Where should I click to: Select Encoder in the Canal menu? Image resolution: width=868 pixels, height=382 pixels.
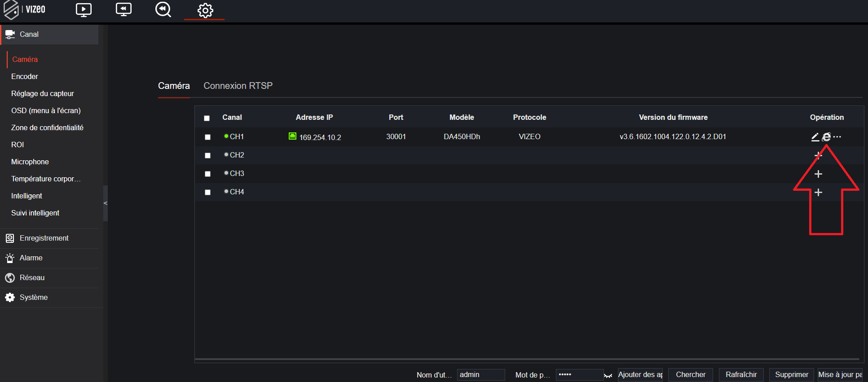coord(25,77)
